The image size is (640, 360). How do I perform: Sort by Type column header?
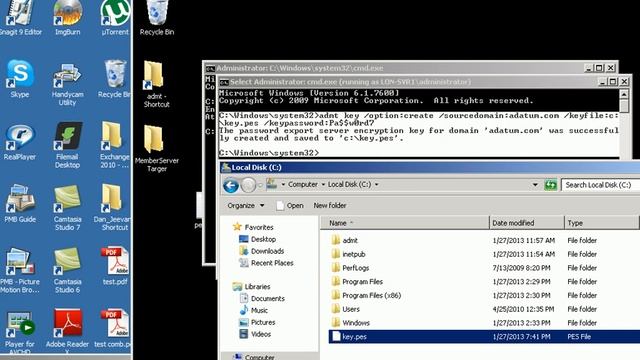coord(601,223)
